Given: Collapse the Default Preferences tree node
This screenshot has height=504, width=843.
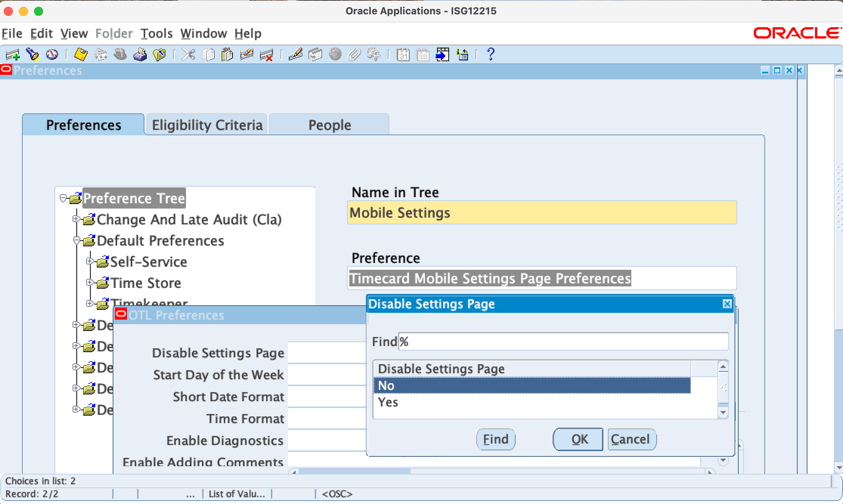Looking at the screenshot, I should tap(76, 240).
